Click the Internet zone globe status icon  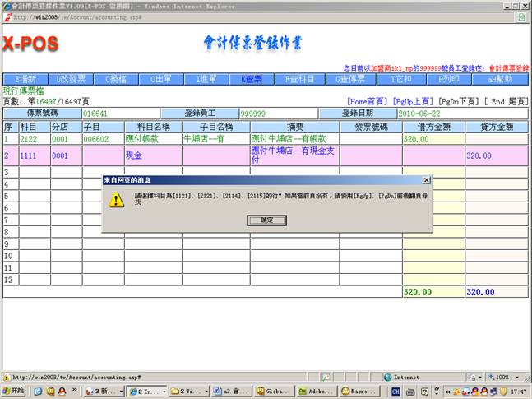click(x=387, y=378)
